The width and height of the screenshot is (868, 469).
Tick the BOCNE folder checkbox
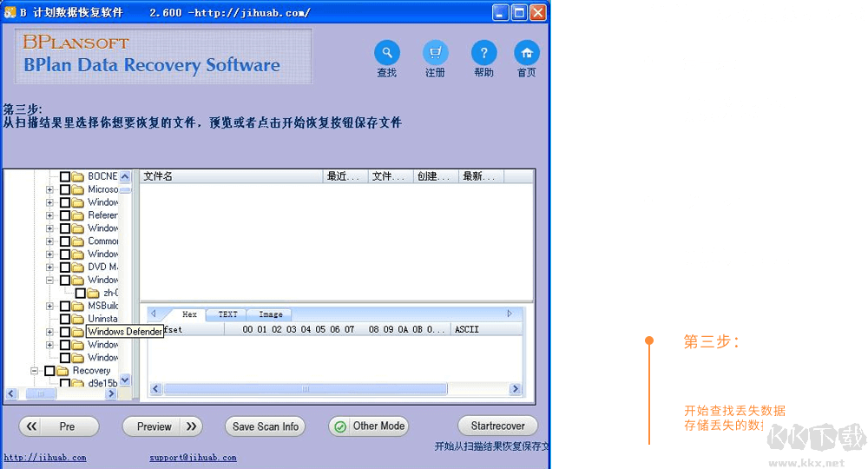65,176
